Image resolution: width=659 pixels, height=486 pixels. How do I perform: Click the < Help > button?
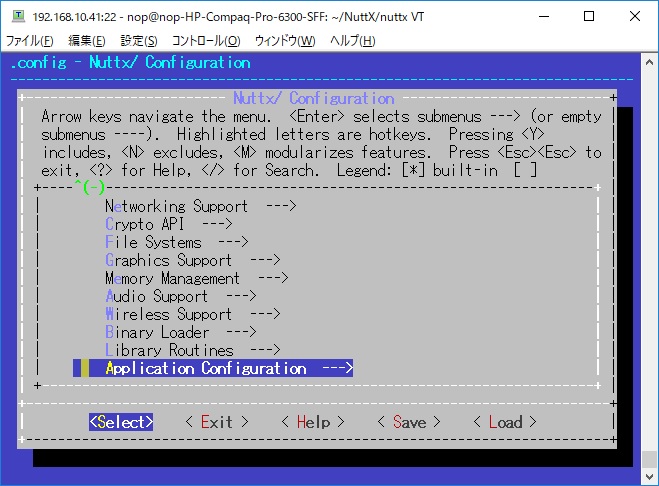tap(313, 422)
